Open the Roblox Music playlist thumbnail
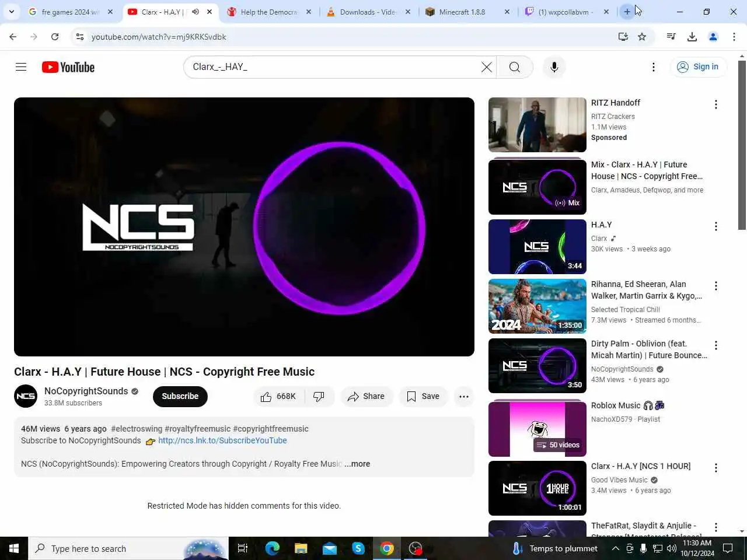Viewport: 747px width, 560px height. [537, 429]
